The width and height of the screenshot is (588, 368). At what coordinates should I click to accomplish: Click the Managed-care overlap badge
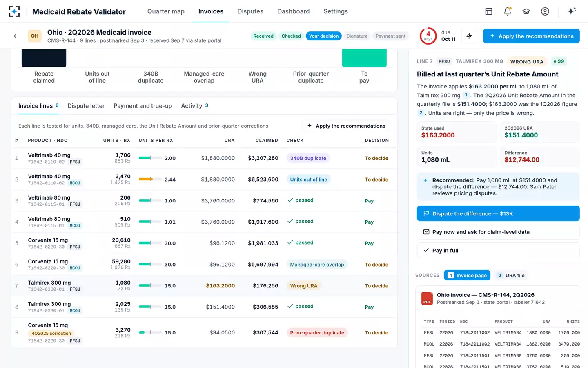[x=317, y=265]
